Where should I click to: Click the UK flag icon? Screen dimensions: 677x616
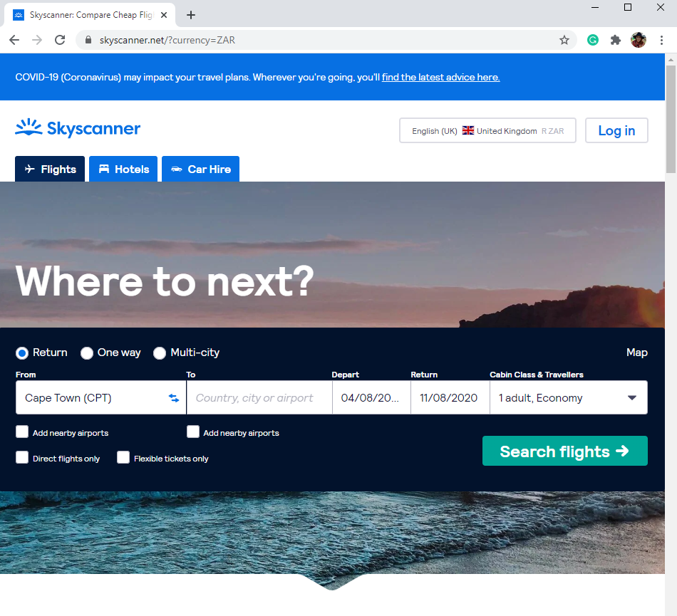pos(468,130)
